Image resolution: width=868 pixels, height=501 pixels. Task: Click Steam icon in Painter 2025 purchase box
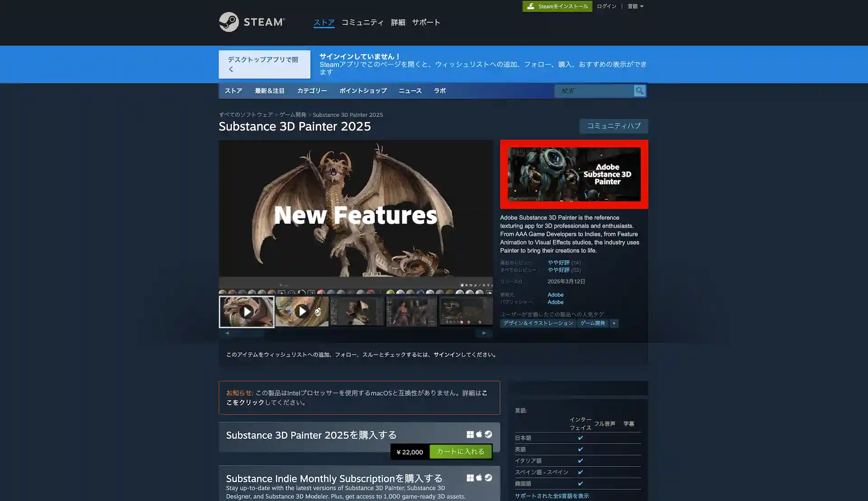click(488, 434)
